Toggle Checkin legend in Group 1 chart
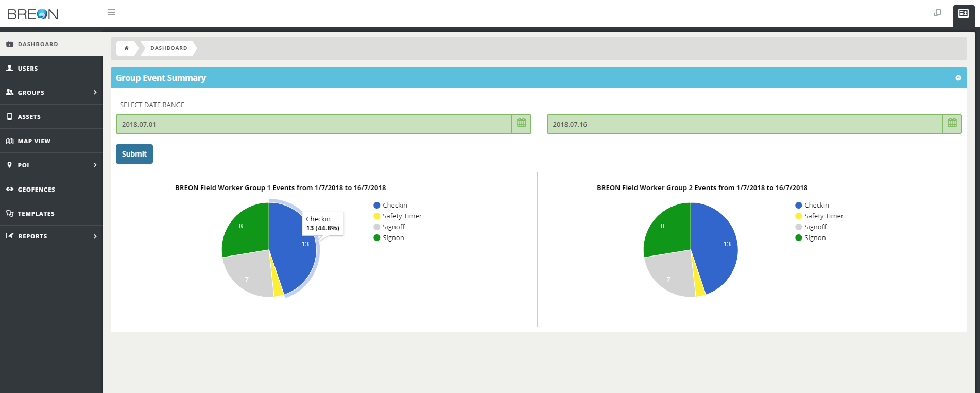The width and height of the screenshot is (980, 393). pos(394,205)
